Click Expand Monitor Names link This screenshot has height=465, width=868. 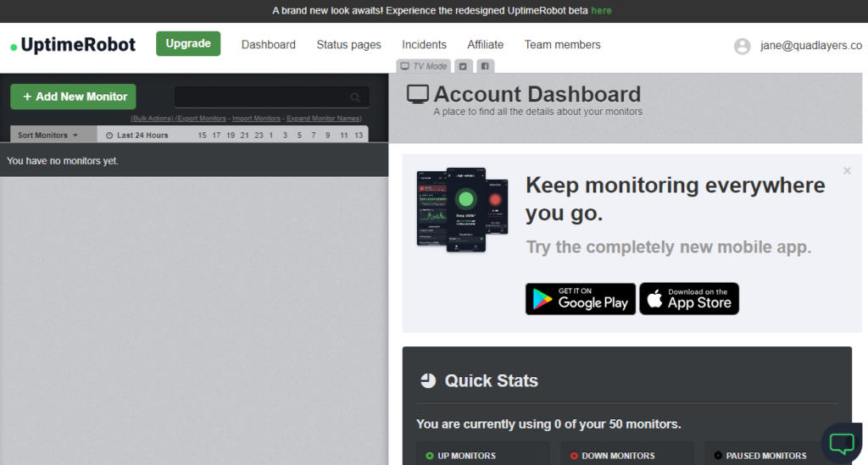(324, 119)
